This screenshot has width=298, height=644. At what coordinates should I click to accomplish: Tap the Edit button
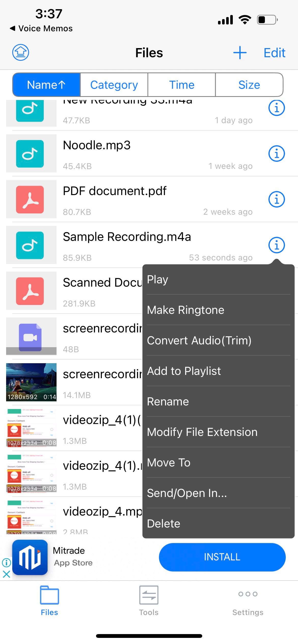[274, 53]
